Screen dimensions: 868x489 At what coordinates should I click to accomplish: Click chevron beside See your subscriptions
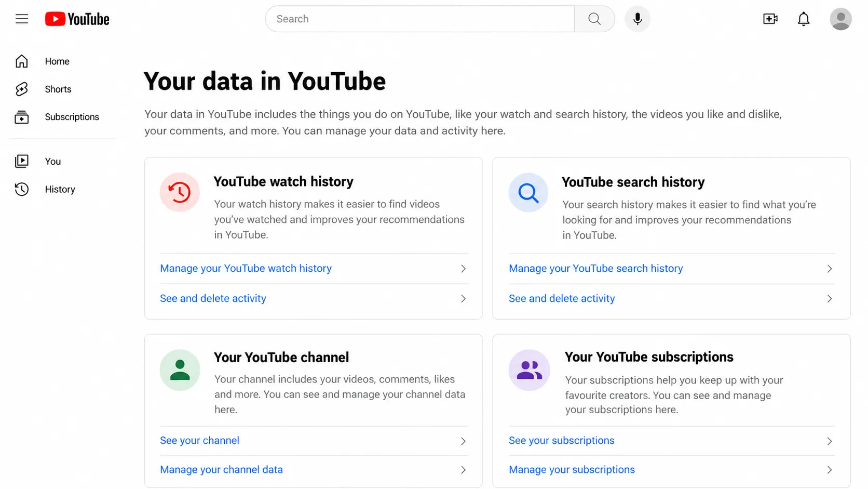830,441
